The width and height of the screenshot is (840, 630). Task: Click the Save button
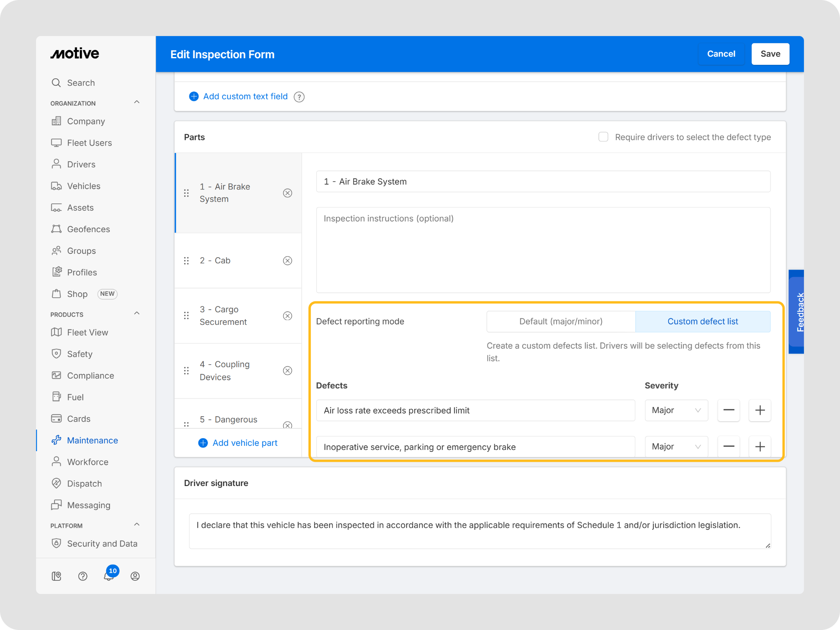tap(770, 54)
